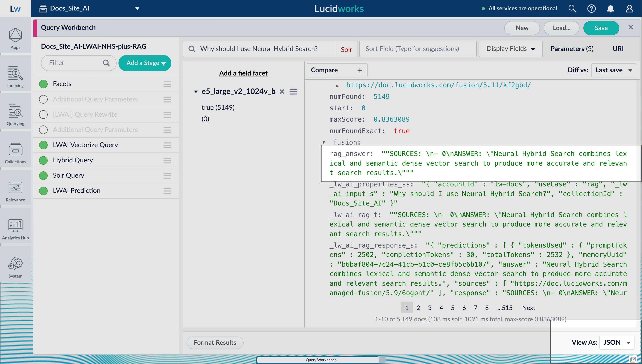Click the Format Results button

pyautogui.click(x=215, y=343)
